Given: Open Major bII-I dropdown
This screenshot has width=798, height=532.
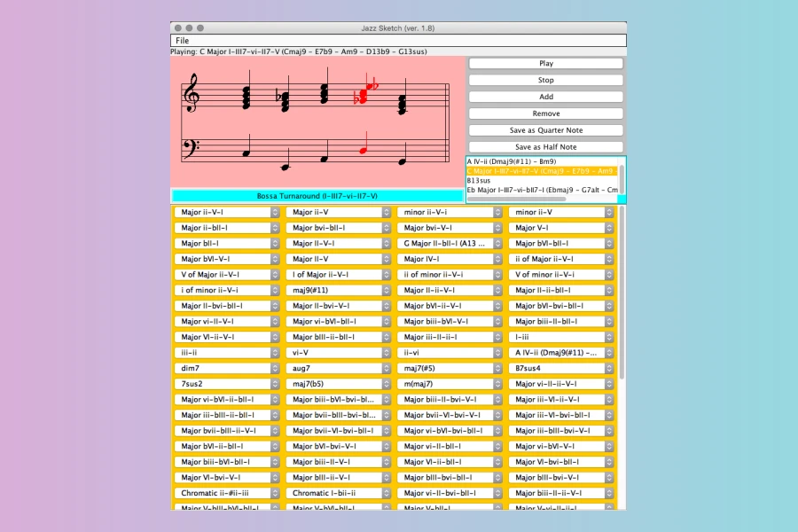Looking at the screenshot, I should [227, 243].
